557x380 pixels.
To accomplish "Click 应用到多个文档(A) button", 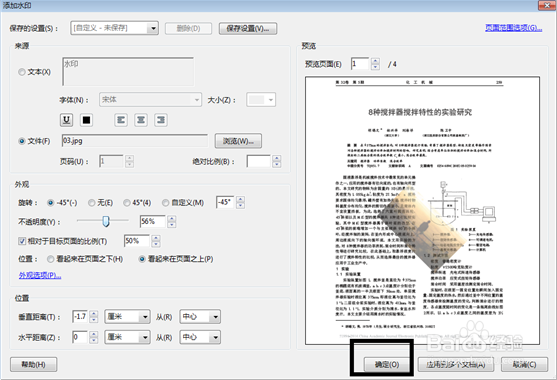I will 456,364.
